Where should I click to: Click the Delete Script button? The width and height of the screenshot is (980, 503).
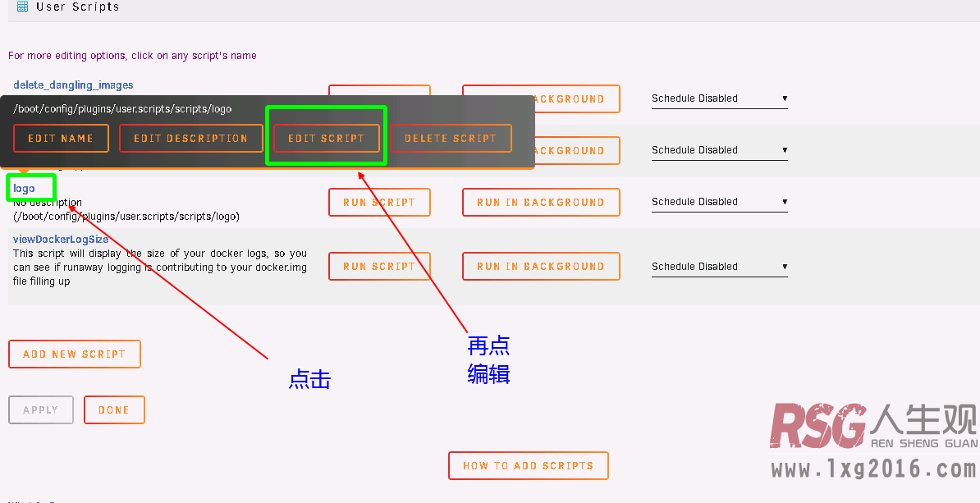coord(450,139)
